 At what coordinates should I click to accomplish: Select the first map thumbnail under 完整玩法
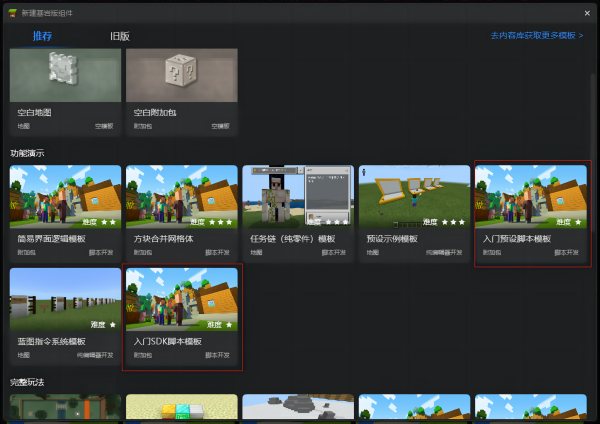tap(65, 407)
